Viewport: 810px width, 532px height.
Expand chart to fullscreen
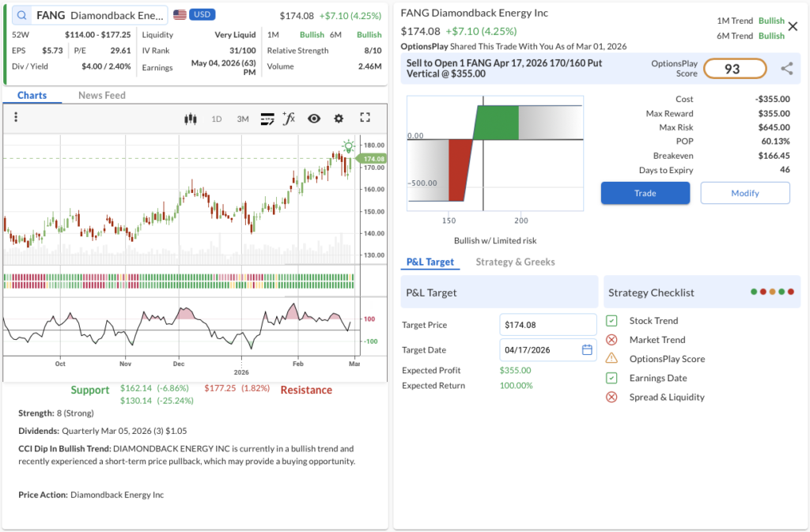click(365, 118)
